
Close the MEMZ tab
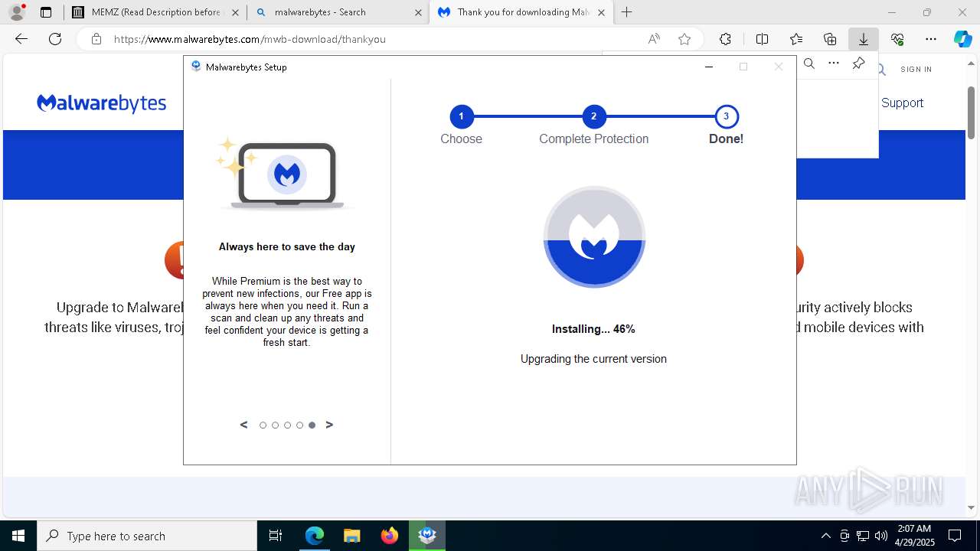coord(235,12)
